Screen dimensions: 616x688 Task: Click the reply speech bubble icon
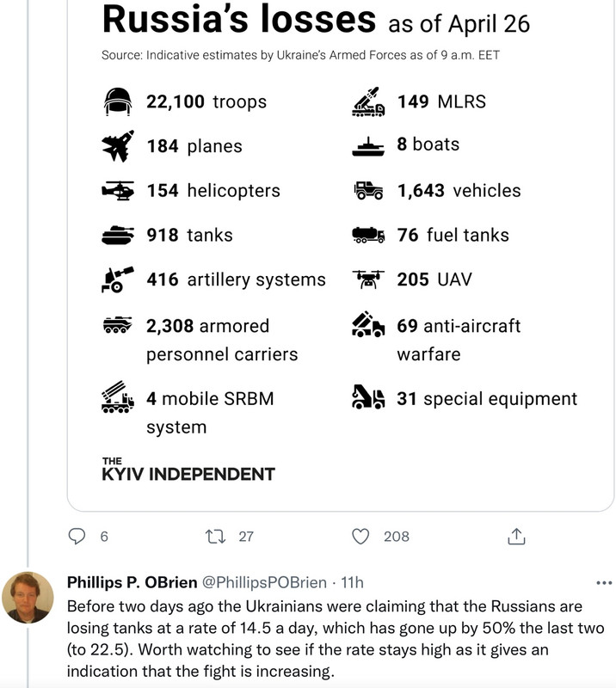[77, 536]
